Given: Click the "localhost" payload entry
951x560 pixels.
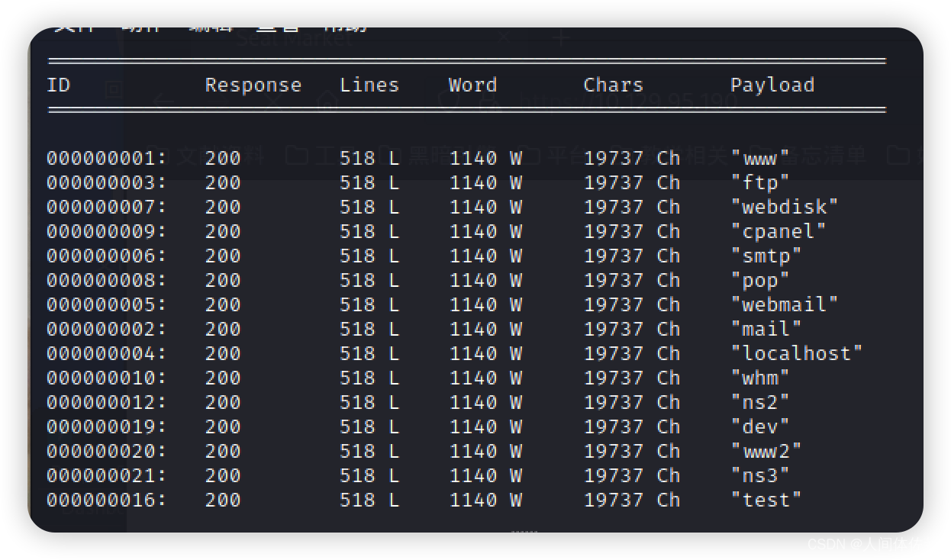Looking at the screenshot, I should click(797, 353).
